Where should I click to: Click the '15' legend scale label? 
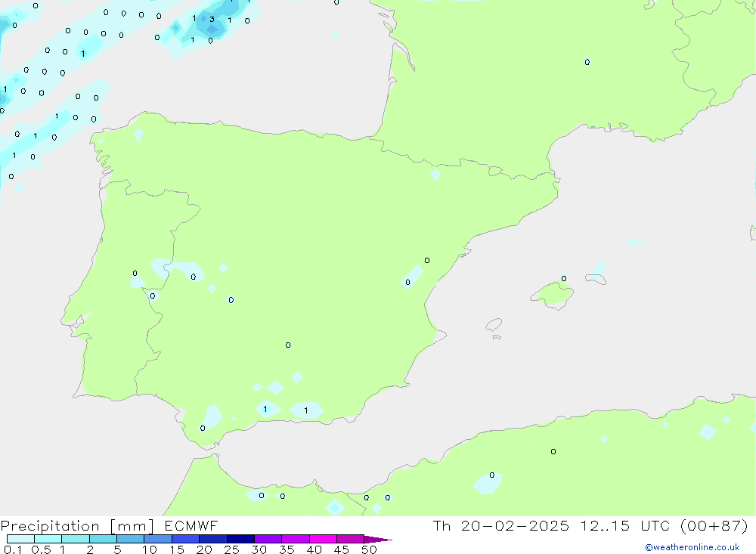pos(177,549)
